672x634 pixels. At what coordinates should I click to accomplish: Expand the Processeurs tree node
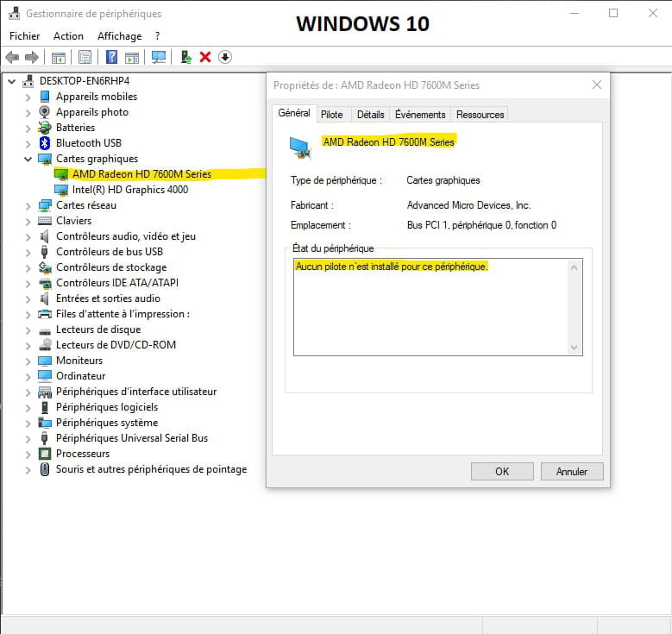[28, 454]
